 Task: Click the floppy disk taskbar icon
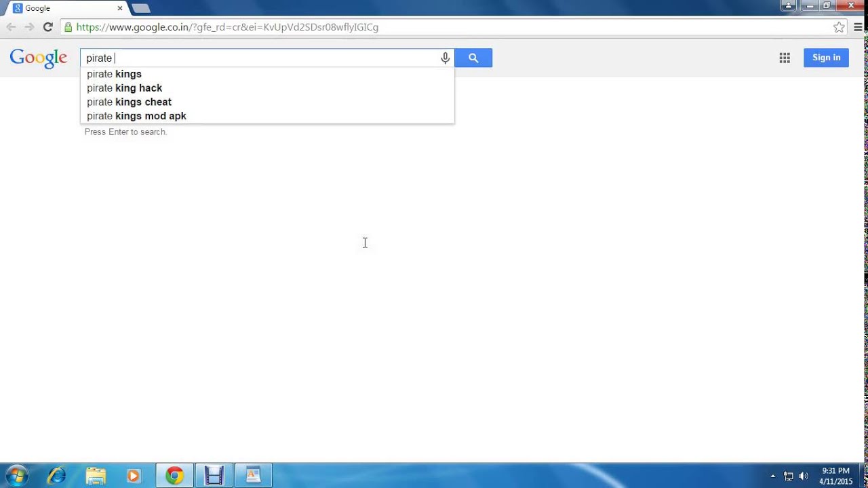pos(214,476)
